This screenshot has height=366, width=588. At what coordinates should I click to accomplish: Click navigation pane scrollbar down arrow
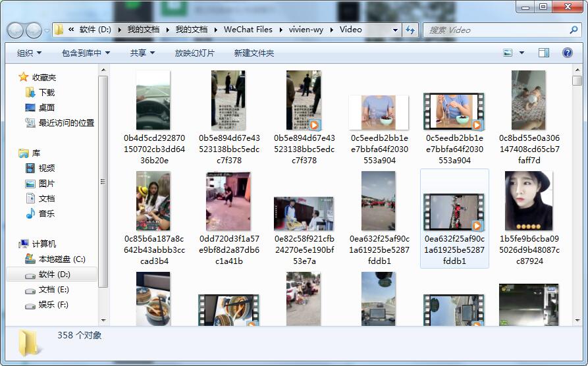point(103,321)
